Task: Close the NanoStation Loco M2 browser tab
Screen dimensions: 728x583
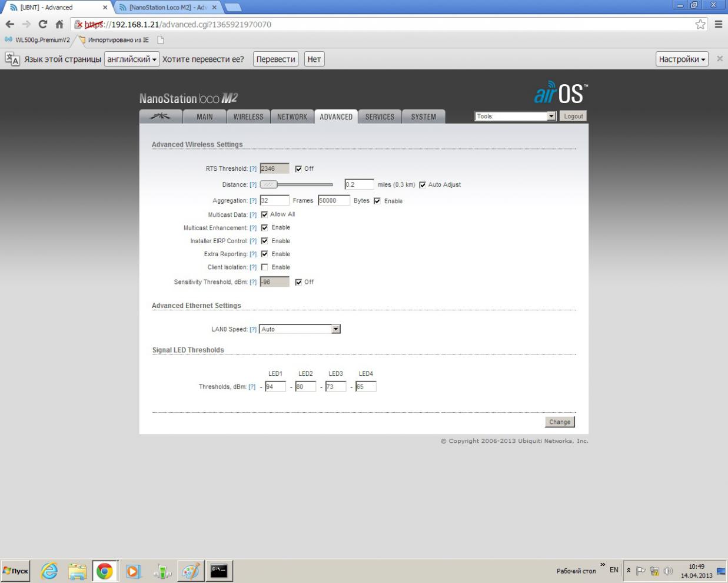Action: click(x=214, y=8)
